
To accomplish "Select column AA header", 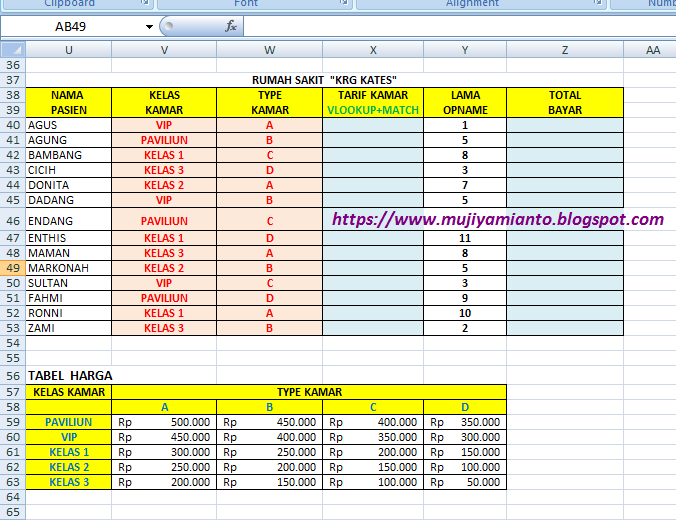I will [x=650, y=50].
